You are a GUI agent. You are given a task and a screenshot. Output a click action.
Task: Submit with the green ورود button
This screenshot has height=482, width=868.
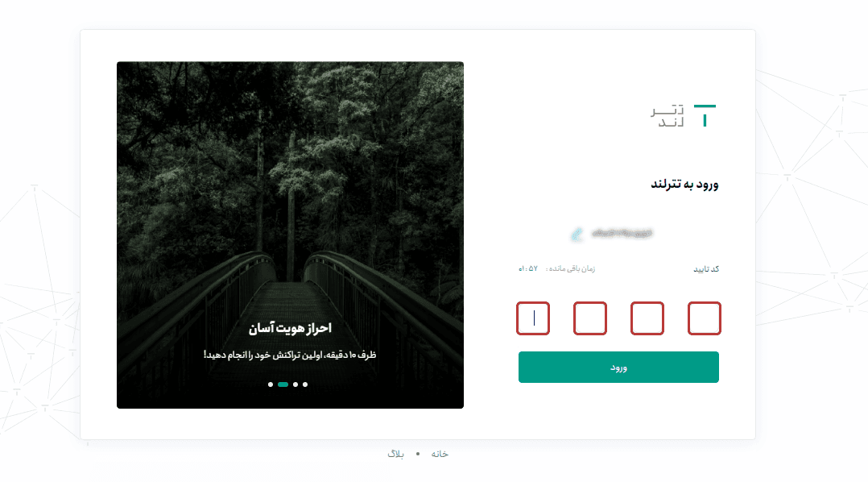pos(618,368)
